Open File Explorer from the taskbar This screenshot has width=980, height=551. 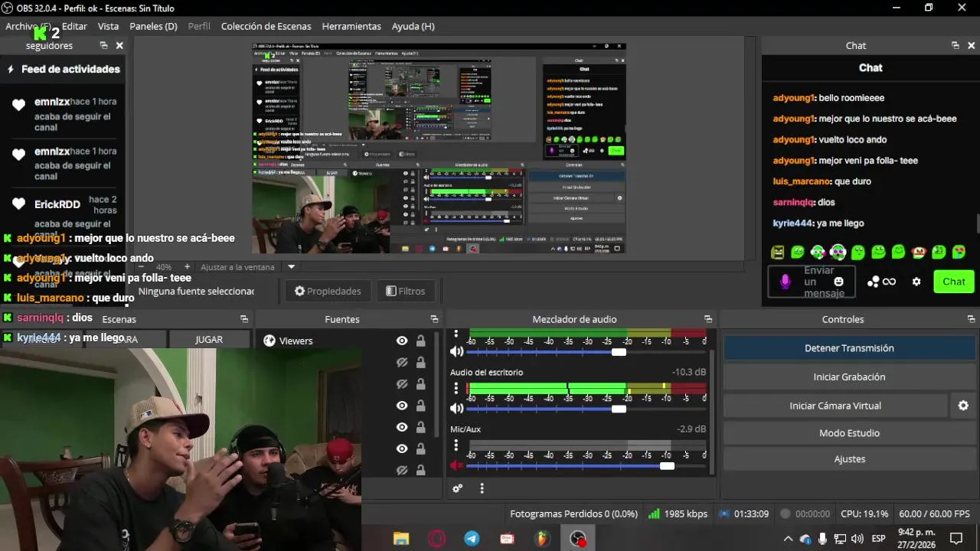click(401, 539)
